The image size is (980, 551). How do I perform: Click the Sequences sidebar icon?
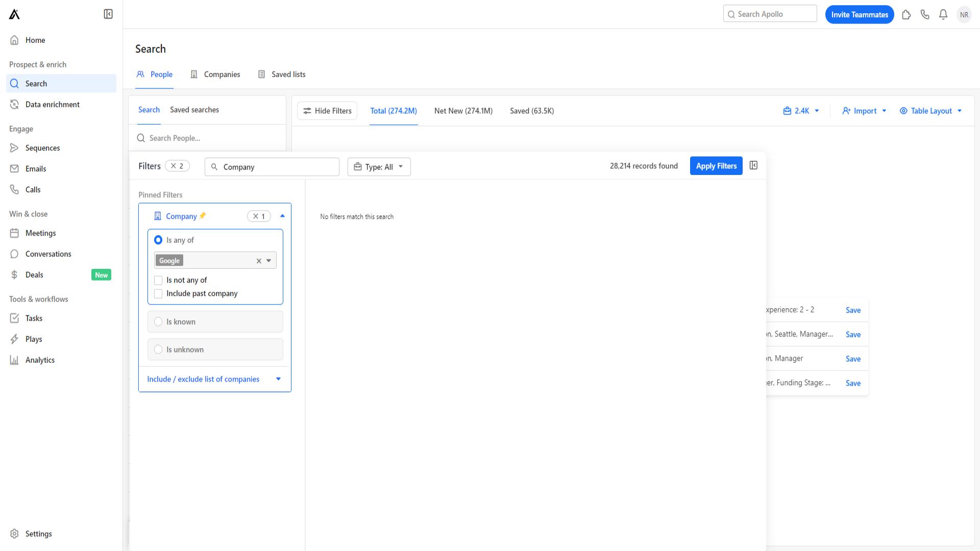[x=14, y=147]
